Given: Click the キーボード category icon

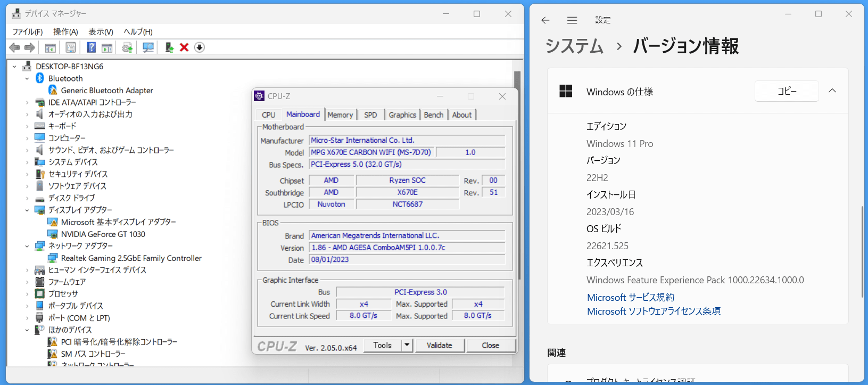Looking at the screenshot, I should (x=40, y=126).
